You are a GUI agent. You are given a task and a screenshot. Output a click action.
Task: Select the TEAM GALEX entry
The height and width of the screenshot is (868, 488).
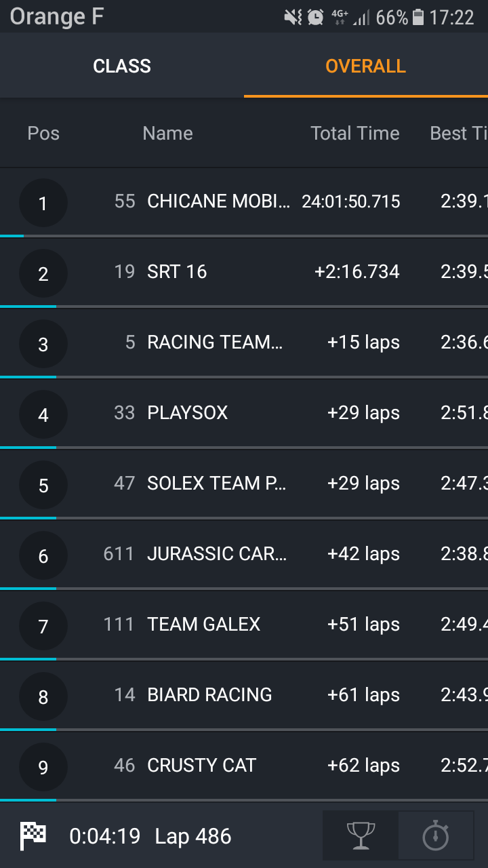click(203, 625)
